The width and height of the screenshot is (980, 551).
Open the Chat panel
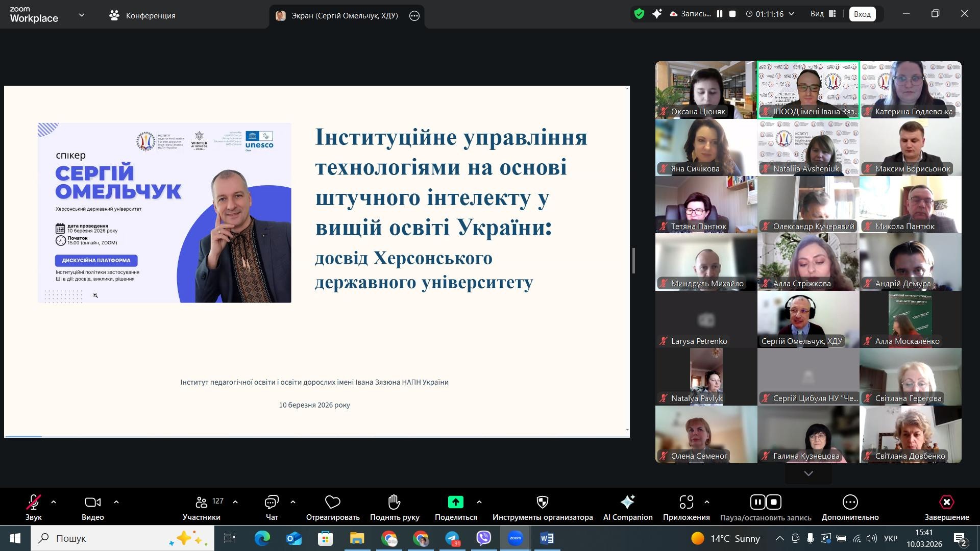pyautogui.click(x=272, y=503)
